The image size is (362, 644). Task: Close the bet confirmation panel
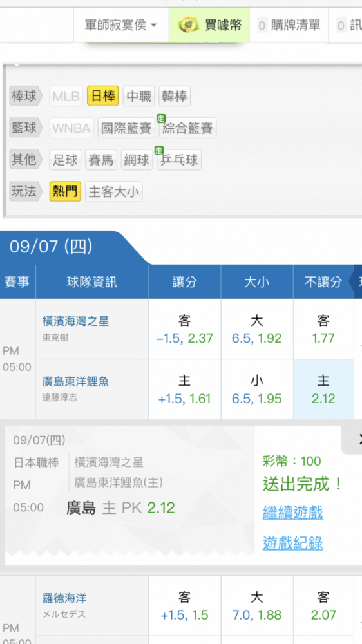point(357,439)
